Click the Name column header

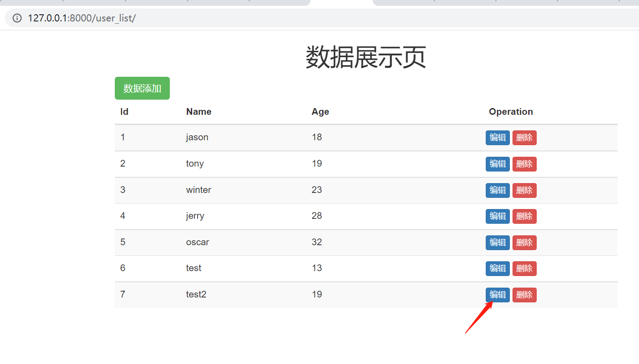(x=198, y=112)
